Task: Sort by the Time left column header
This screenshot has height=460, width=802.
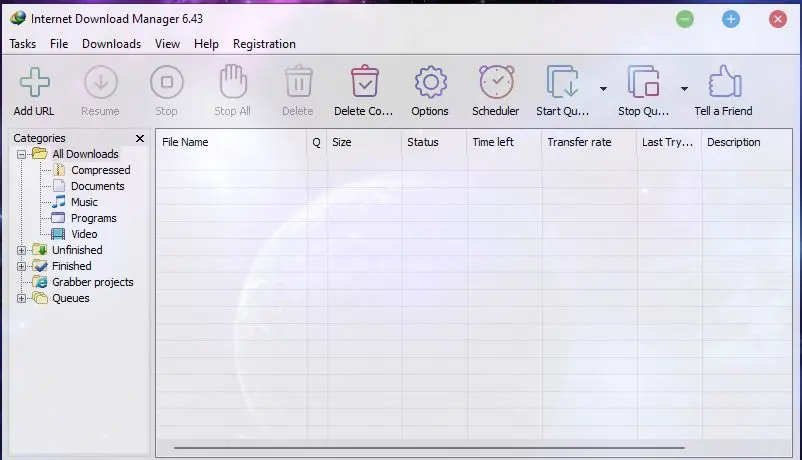Action: click(x=505, y=142)
